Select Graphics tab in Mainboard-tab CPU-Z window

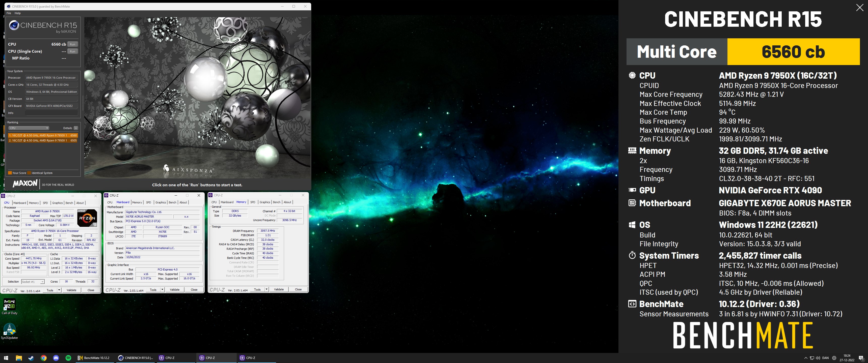(x=160, y=202)
